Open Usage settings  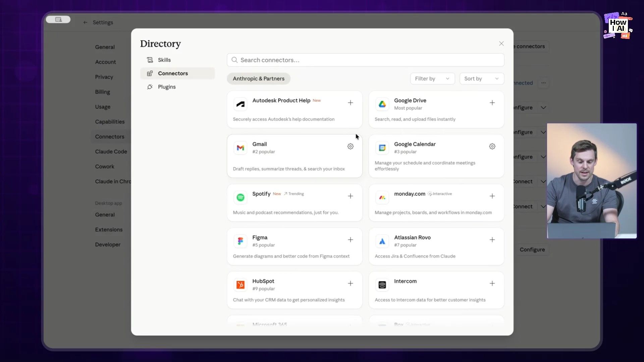pos(103,107)
